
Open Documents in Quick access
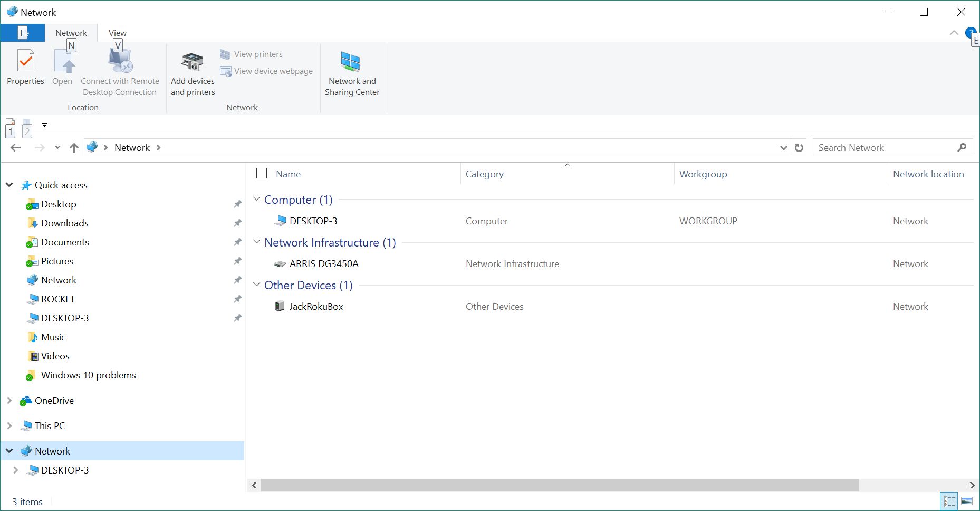(x=65, y=242)
